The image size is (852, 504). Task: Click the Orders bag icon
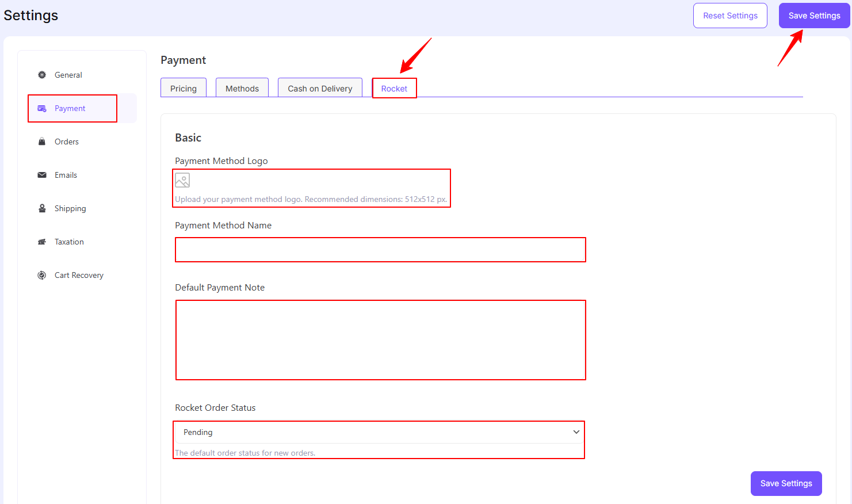[42, 142]
